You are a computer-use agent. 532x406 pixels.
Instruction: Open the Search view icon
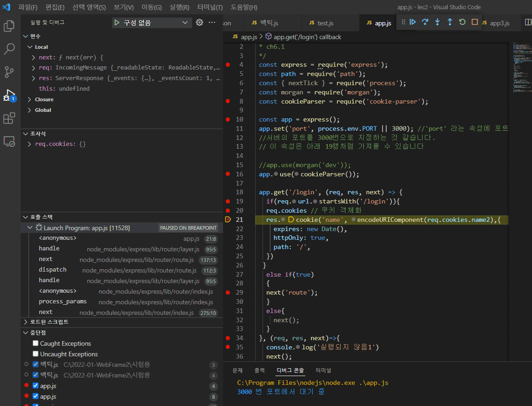[x=9, y=48]
